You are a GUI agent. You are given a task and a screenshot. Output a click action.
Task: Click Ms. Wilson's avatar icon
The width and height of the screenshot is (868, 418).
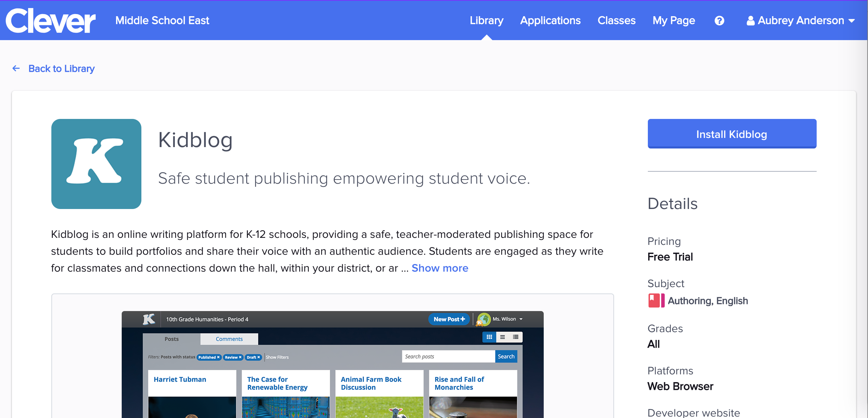[x=484, y=319]
